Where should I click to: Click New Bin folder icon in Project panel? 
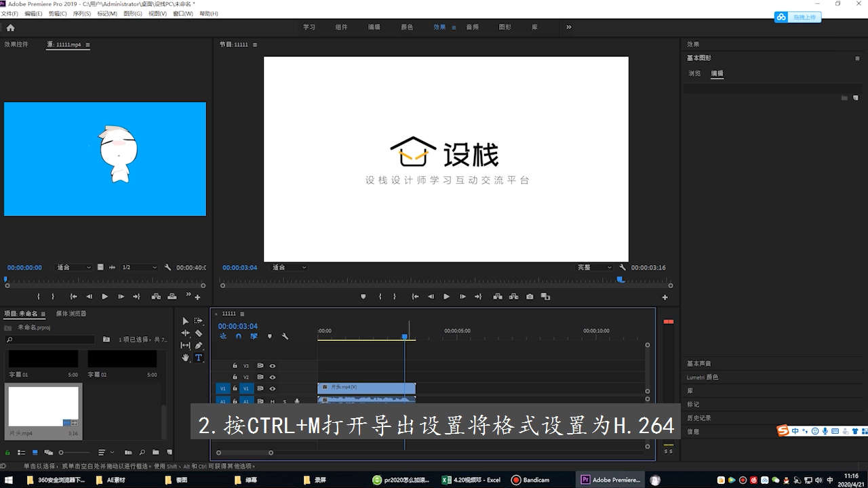(155, 452)
